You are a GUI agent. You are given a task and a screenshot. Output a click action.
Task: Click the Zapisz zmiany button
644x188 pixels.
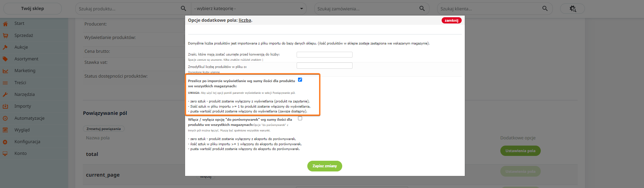pyautogui.click(x=325, y=166)
